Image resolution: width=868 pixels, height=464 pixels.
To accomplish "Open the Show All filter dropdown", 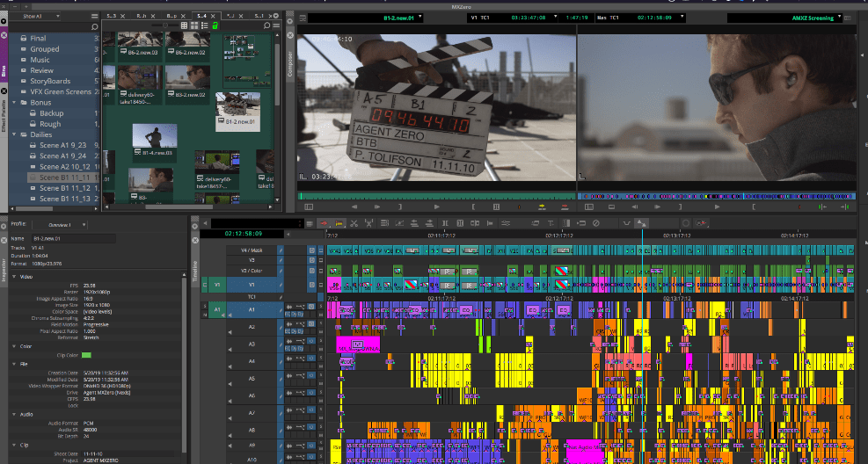I will pyautogui.click(x=35, y=16).
